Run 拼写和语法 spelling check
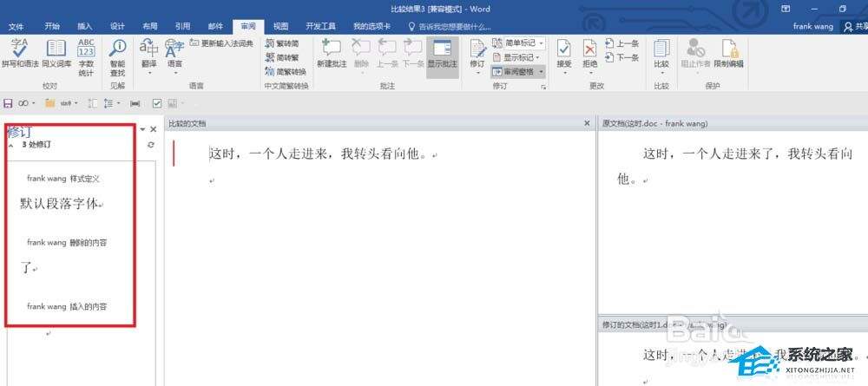 pos(19,54)
